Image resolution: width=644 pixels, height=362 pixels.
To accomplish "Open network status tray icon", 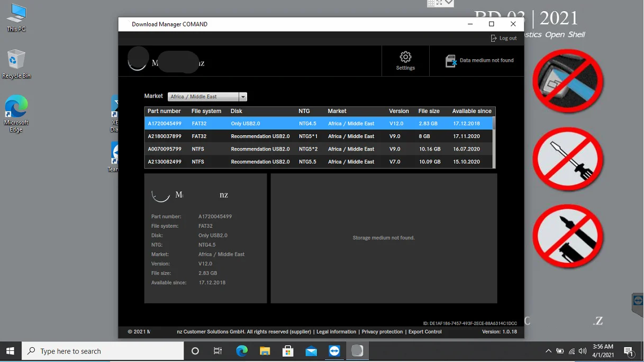I will 572,351.
